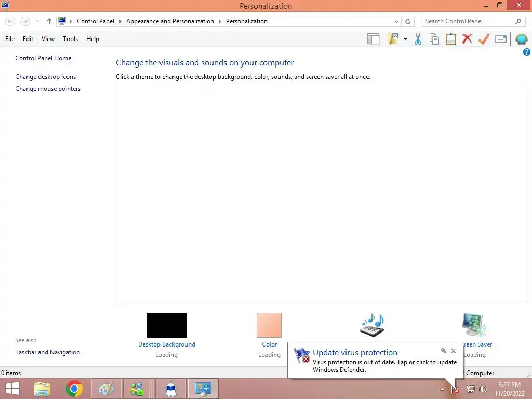Screen dimensions: 532x399
Task: Click the Classic Shell seashell icon
Action: tap(521, 39)
